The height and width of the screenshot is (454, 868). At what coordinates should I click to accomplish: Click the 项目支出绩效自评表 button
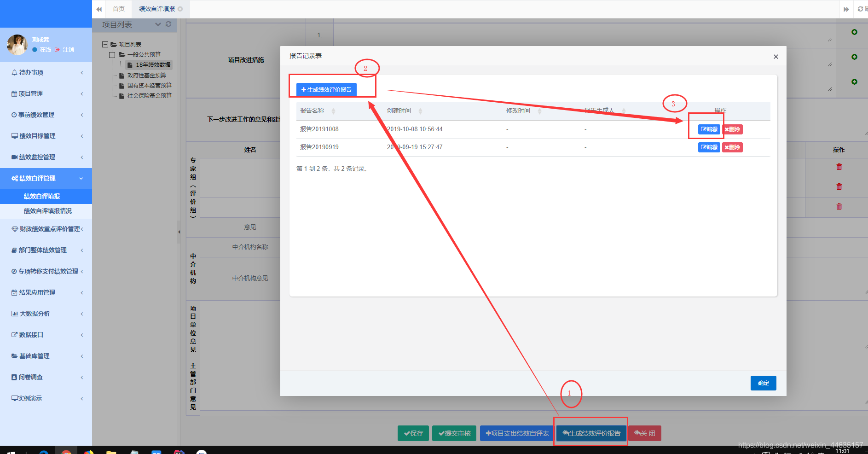[517, 433]
